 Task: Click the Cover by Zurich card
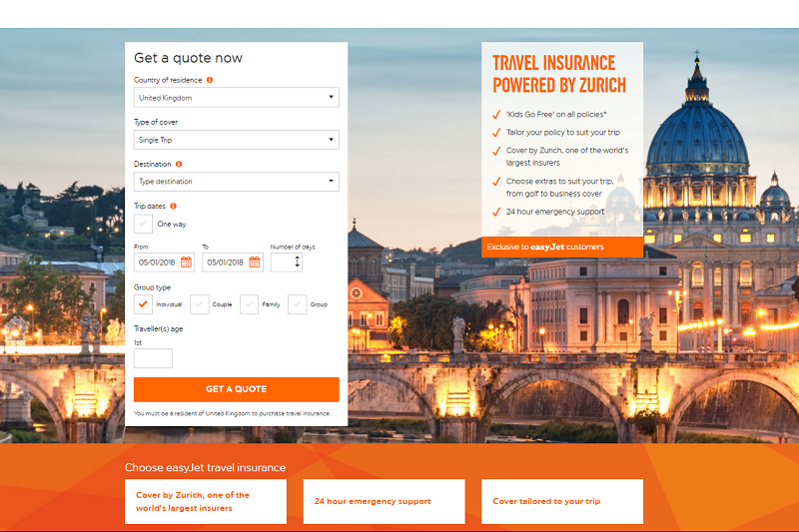click(206, 501)
